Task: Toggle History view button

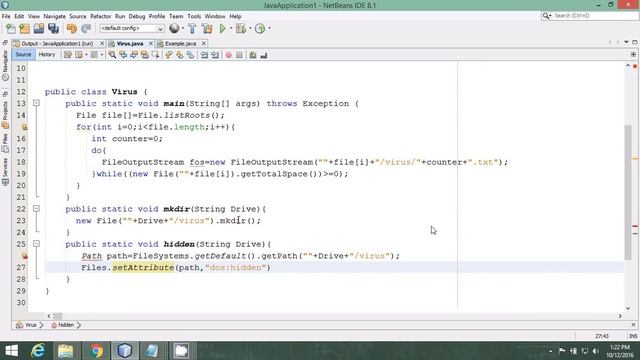Action: pyautogui.click(x=47, y=54)
